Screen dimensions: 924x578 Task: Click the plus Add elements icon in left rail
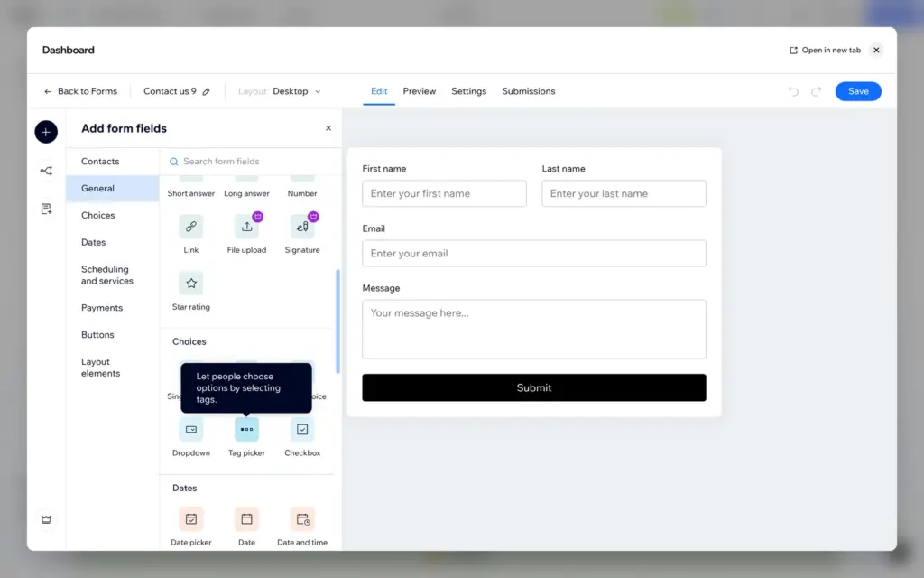46,132
